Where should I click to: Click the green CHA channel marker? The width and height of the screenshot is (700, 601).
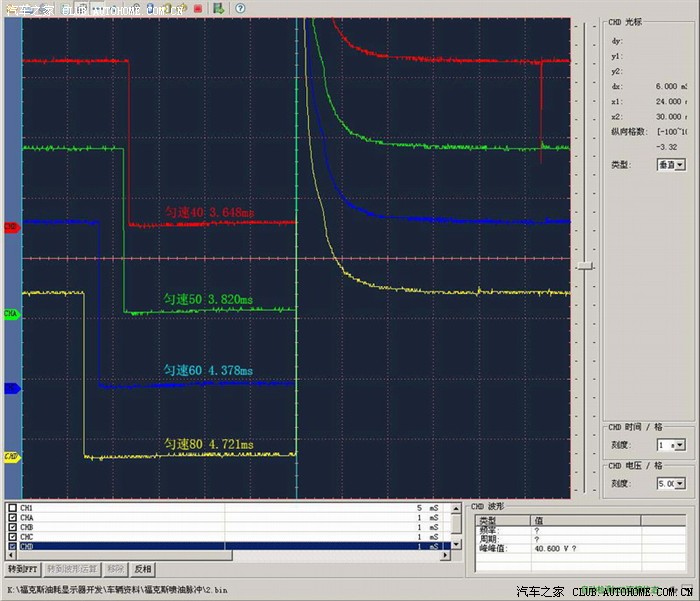tap(12, 314)
